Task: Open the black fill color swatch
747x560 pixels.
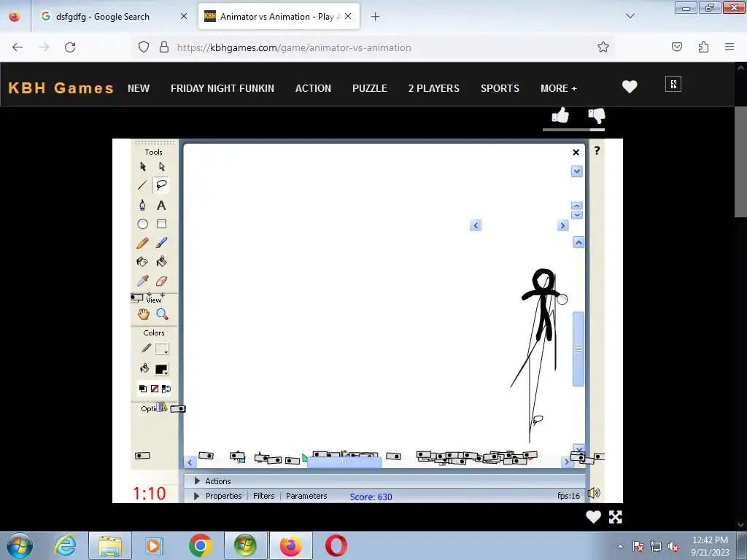Action: tap(161, 370)
